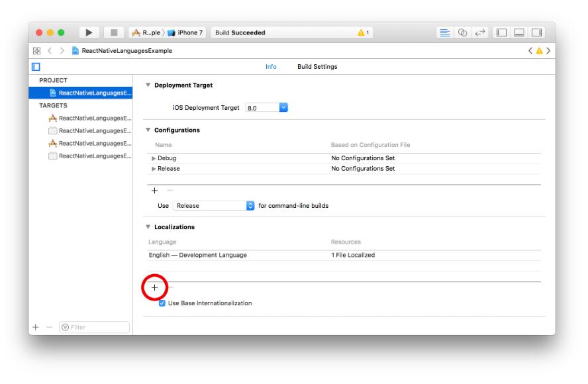
Task: Collapse the Deployment Target section
Action: click(148, 85)
